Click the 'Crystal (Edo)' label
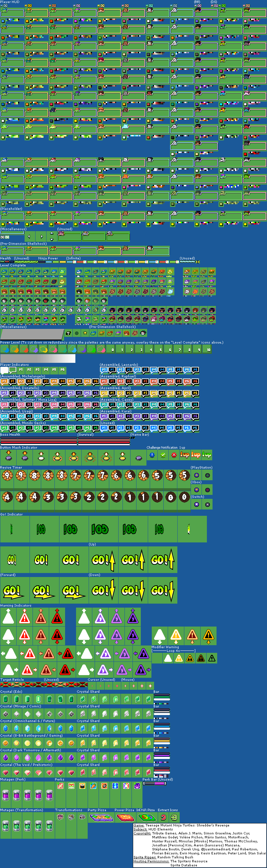The width and height of the screenshot is (267, 868). [11, 691]
